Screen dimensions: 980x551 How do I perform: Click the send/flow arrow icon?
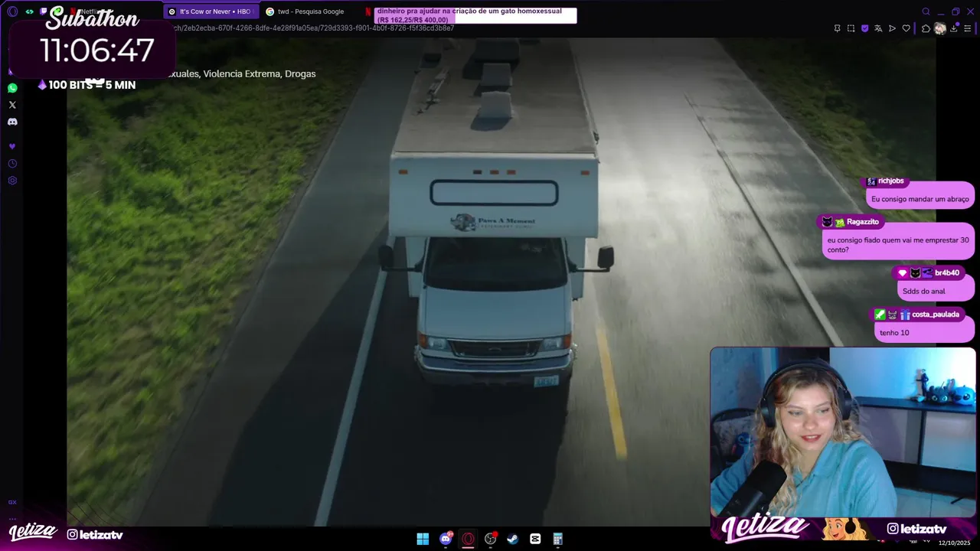pyautogui.click(x=892, y=28)
